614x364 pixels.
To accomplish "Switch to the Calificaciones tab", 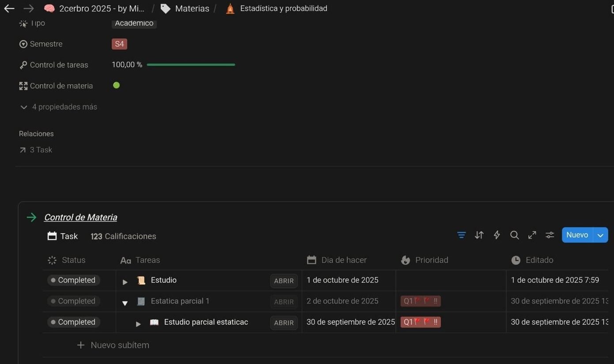I will pos(123,236).
